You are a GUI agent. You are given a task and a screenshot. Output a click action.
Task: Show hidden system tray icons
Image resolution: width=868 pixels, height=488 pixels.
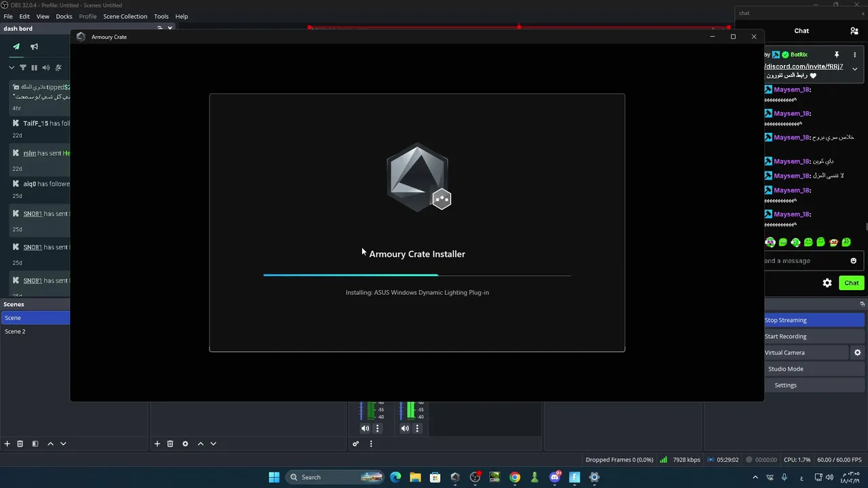[x=755, y=477]
